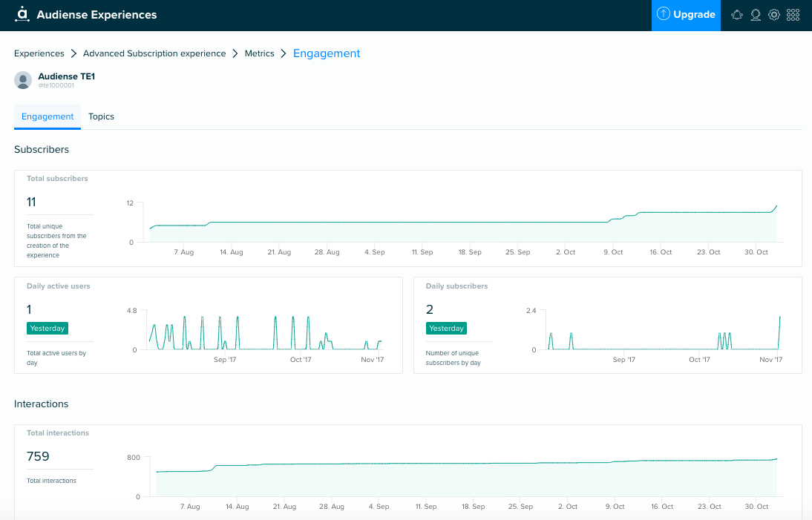
Task: Navigate to Metrics breadcrumb
Action: [x=260, y=53]
